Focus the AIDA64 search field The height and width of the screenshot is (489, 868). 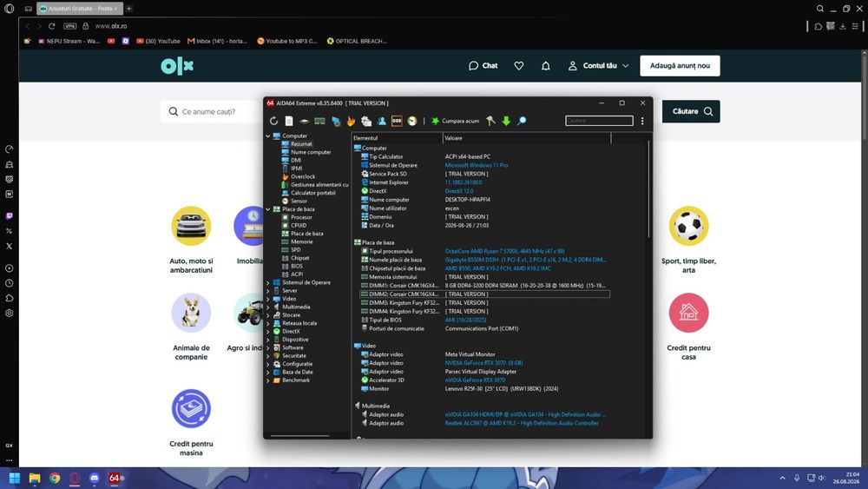[x=599, y=121]
